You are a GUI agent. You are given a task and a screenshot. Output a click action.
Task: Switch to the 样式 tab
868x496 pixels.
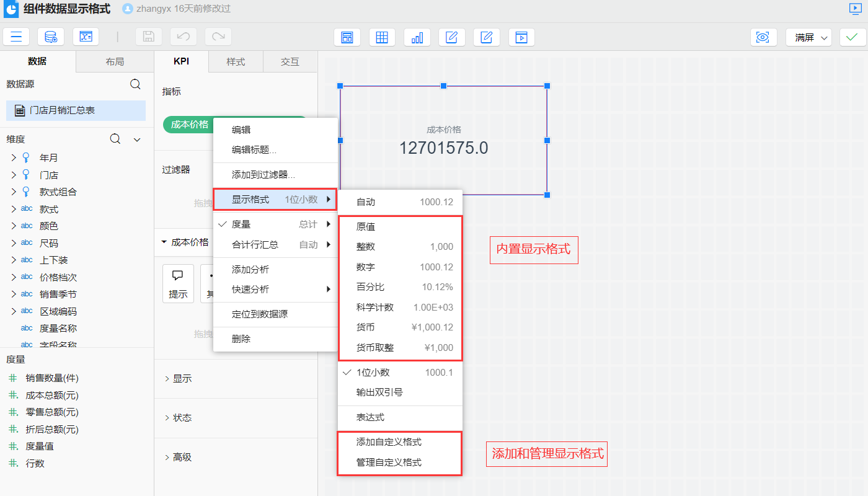[236, 62]
